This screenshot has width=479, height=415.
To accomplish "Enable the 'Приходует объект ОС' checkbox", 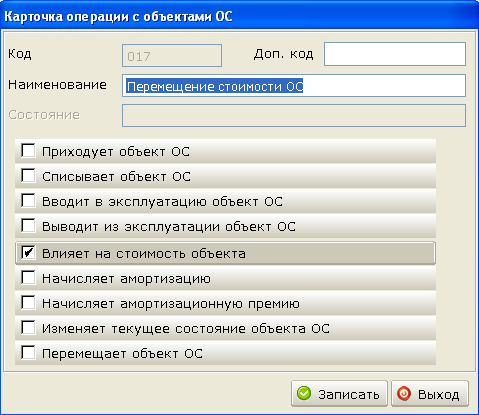I will (28, 150).
